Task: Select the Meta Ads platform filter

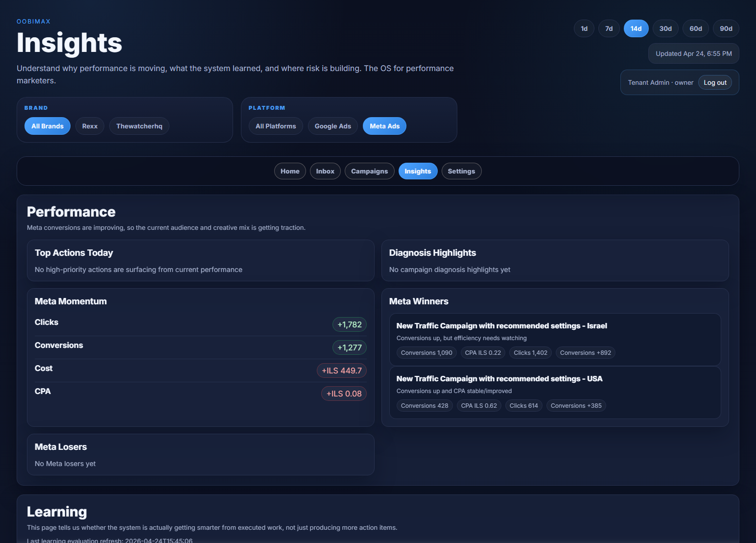Action: click(x=384, y=126)
